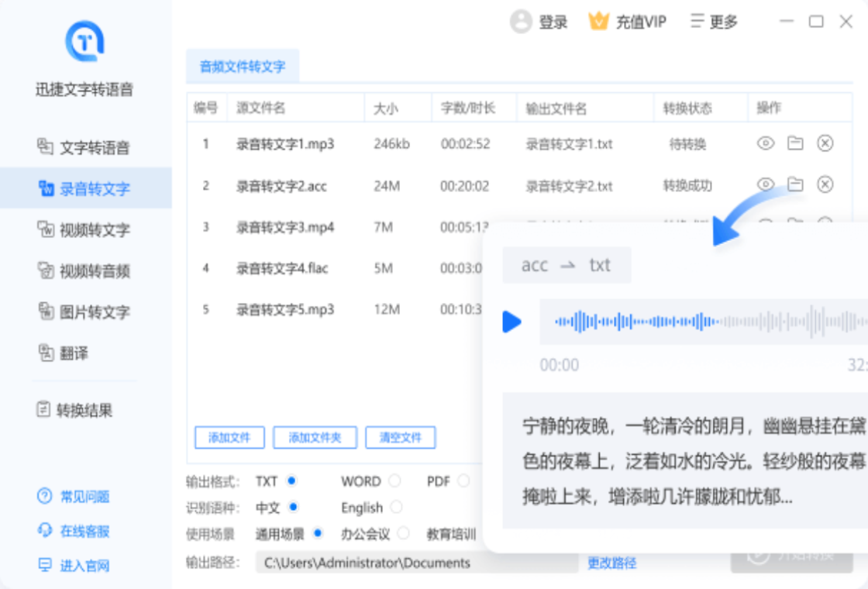Play the audio preview
Screen dimensions: 868x589
[x=511, y=322]
